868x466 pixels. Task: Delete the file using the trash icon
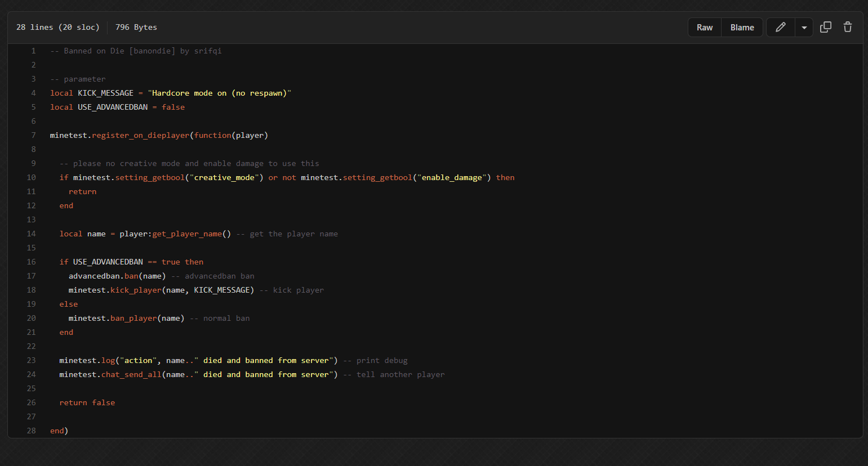(x=847, y=27)
